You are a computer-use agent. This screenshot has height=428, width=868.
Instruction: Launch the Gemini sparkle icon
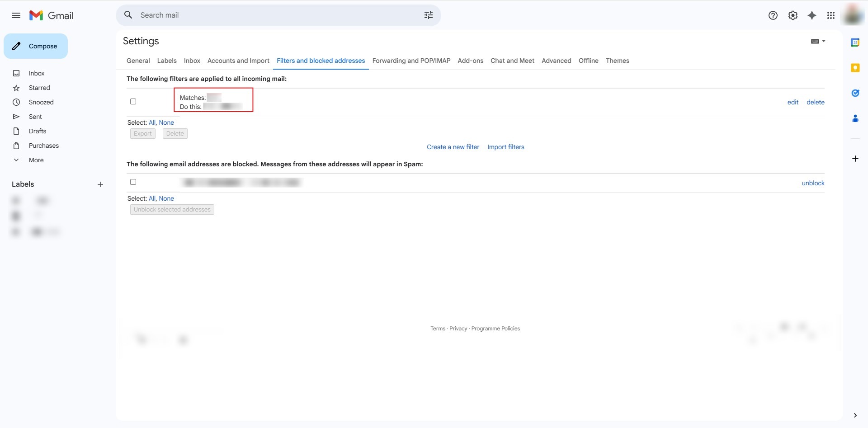pos(812,15)
